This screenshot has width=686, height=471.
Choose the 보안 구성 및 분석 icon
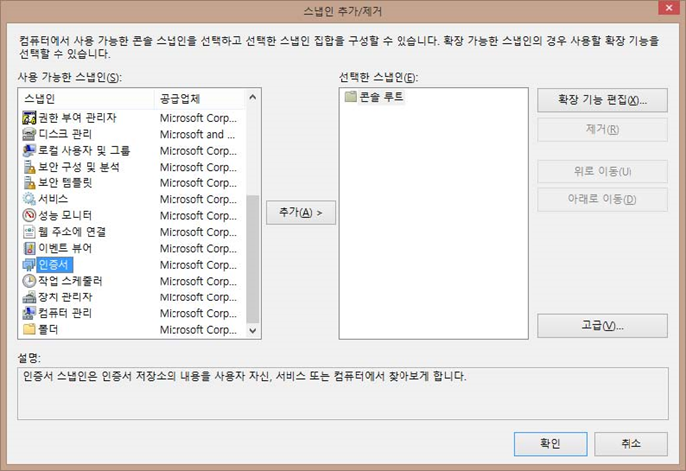click(x=29, y=167)
